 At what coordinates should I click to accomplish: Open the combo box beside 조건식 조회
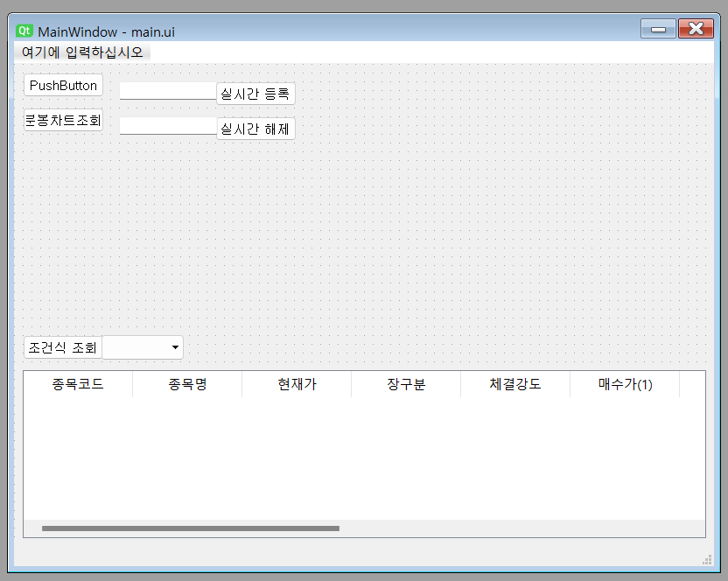pyautogui.click(x=143, y=347)
